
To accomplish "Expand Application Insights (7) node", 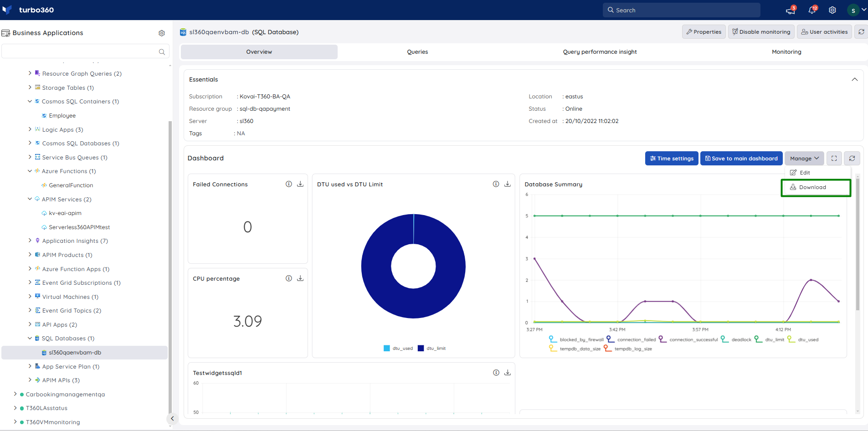I will 30,241.
